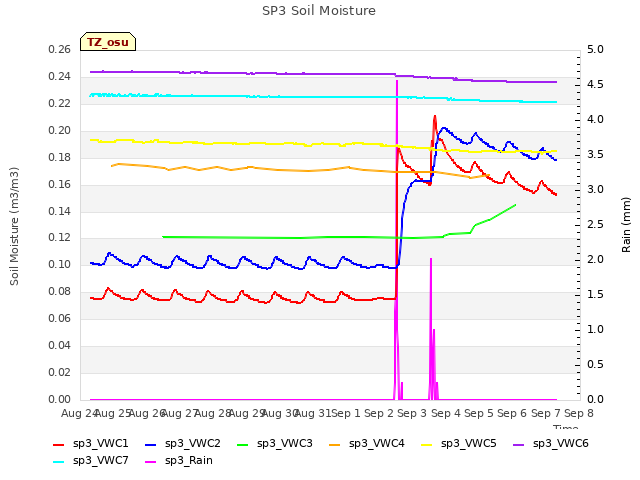Select sp3_VWC3 legend label
This screenshot has width=640, height=480.
tap(284, 444)
